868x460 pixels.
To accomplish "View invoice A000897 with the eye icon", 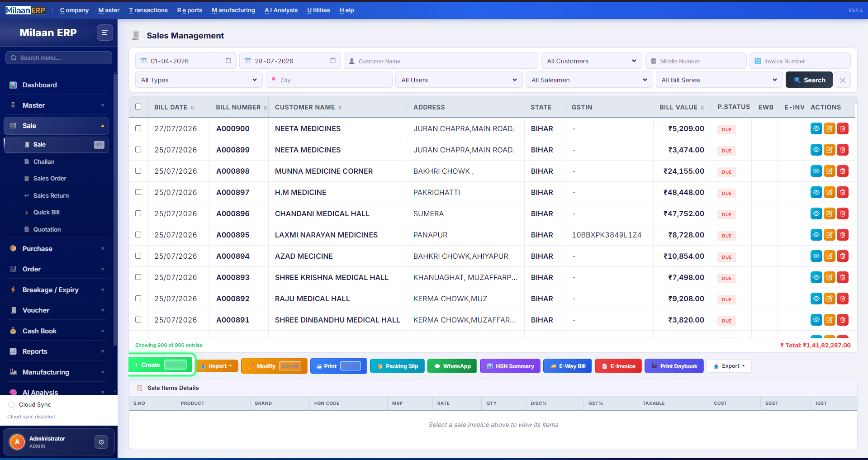I will [x=816, y=192].
